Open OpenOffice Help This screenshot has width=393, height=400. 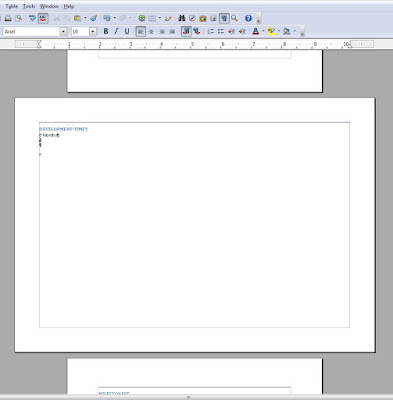click(x=248, y=18)
